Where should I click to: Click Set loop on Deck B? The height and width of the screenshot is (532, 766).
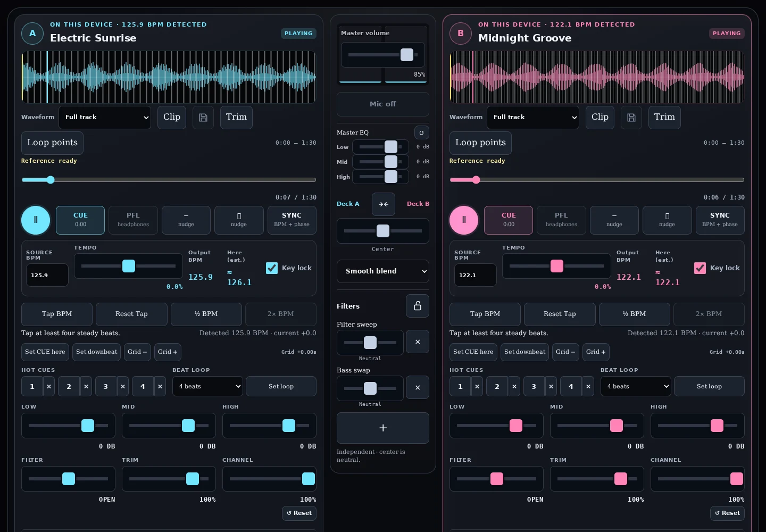(x=709, y=386)
